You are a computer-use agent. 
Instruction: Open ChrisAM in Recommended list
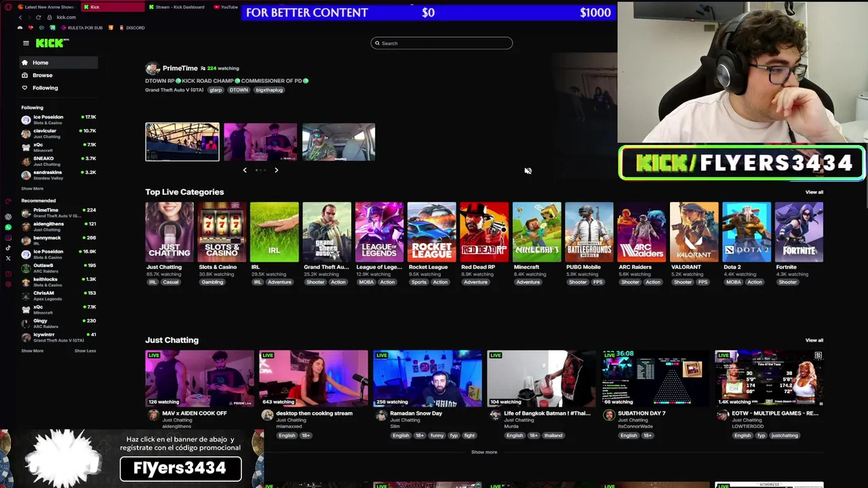tap(59, 296)
